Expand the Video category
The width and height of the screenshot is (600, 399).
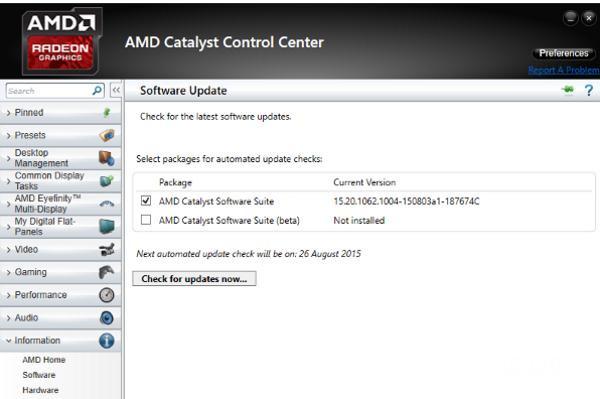[x=60, y=249]
